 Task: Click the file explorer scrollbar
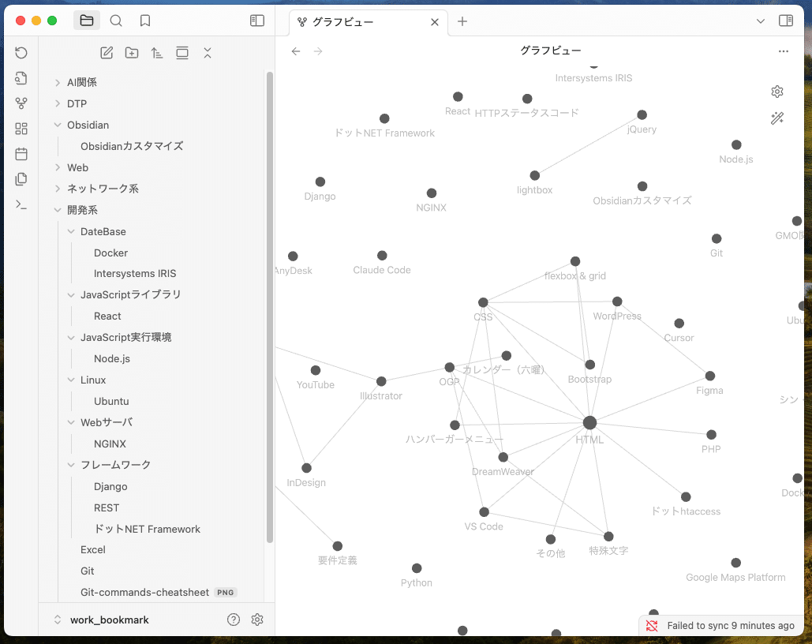click(x=269, y=307)
